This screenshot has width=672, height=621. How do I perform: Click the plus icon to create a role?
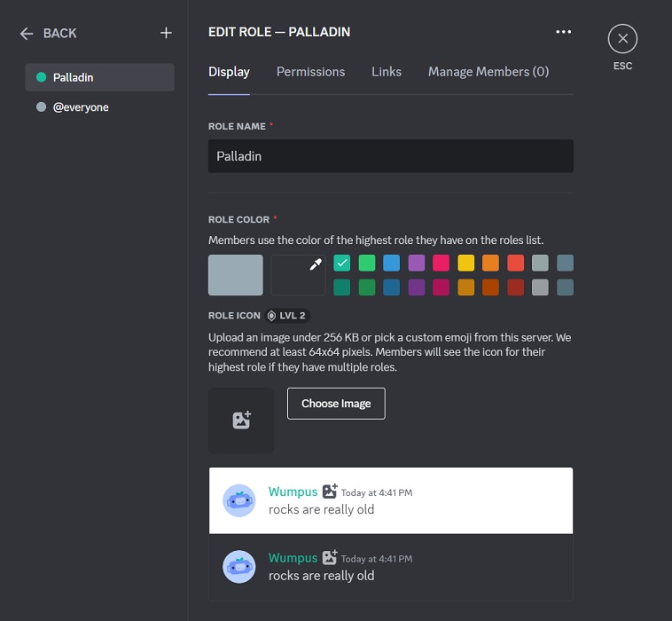point(166,33)
